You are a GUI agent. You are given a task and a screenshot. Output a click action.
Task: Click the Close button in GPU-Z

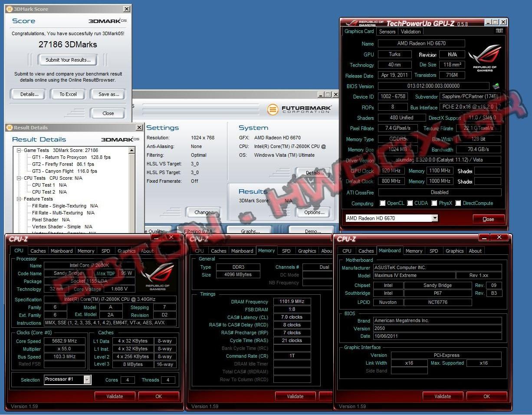click(x=489, y=219)
